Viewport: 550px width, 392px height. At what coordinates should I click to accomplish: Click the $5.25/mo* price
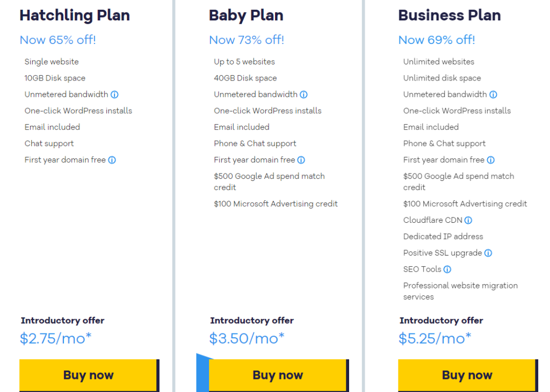pos(435,338)
